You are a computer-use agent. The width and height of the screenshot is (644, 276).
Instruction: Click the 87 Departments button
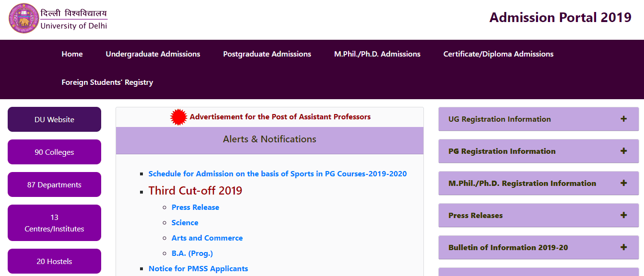click(x=54, y=184)
